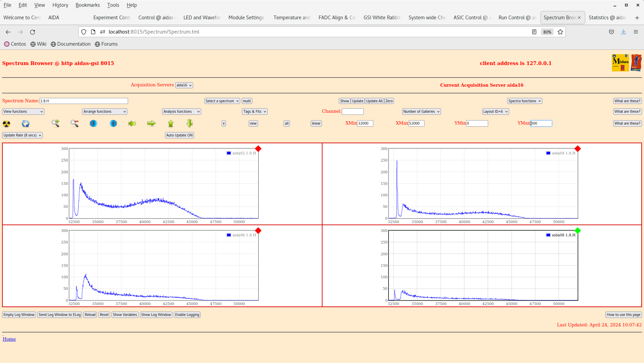Toggle the multi spectrum option
This screenshot has height=363, width=644.
246,101
